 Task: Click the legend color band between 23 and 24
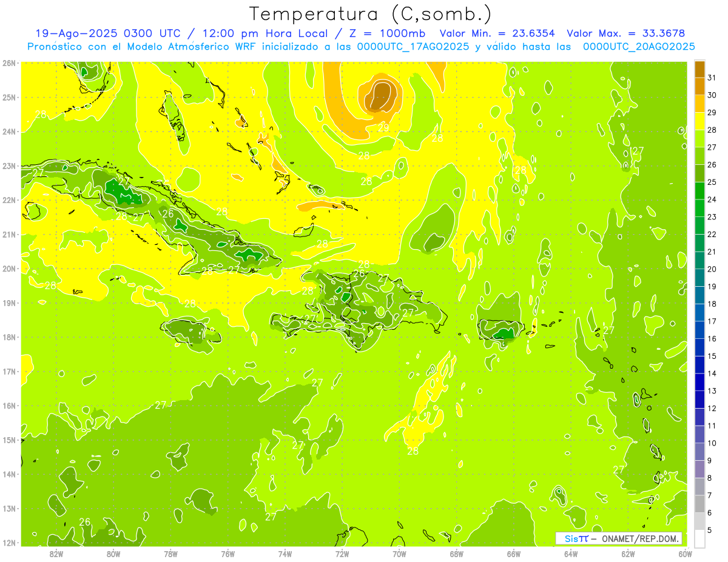pyautogui.click(x=699, y=208)
